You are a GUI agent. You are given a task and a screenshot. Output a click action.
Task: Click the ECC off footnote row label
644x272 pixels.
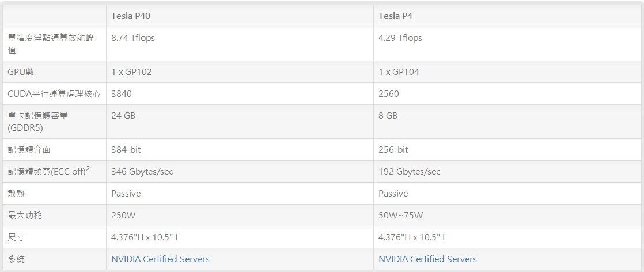click(x=49, y=171)
